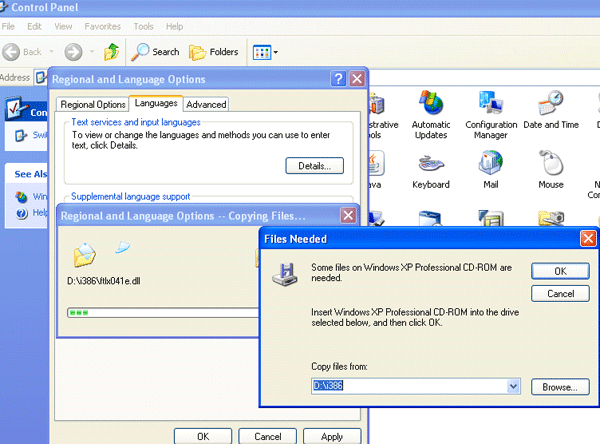Image resolution: width=600 pixels, height=444 pixels.
Task: Open the Forward history dropdown arrow
Action: pos(92,51)
